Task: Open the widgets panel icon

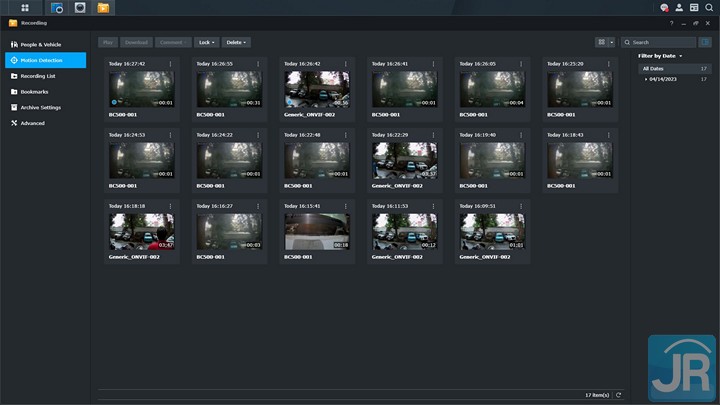Action: 694,8
